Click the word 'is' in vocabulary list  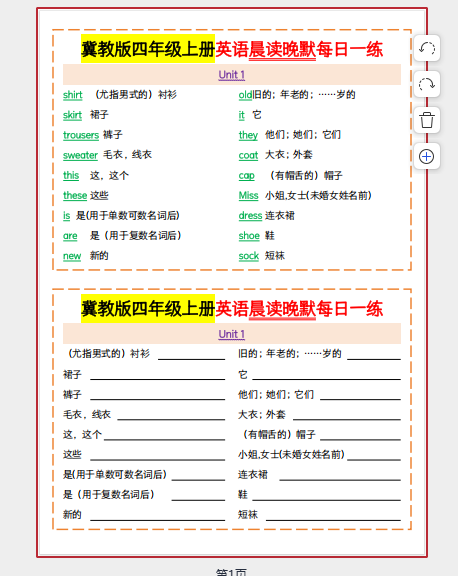click(66, 216)
